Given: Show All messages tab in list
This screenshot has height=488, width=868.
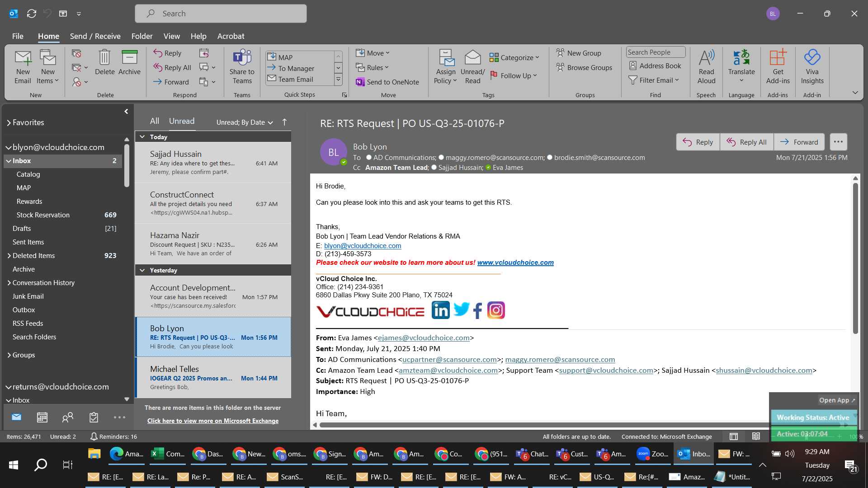Looking at the screenshot, I should [x=155, y=121].
